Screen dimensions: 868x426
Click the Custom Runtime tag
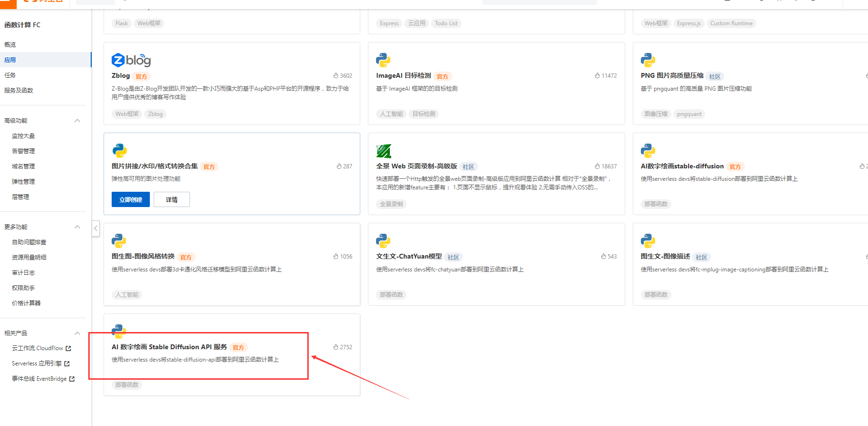[731, 23]
